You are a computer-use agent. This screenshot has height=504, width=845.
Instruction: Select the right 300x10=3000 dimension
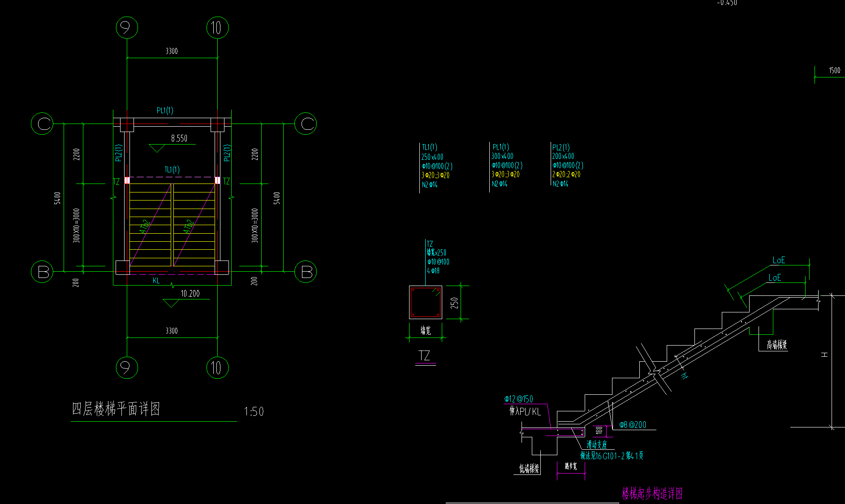tap(254, 226)
